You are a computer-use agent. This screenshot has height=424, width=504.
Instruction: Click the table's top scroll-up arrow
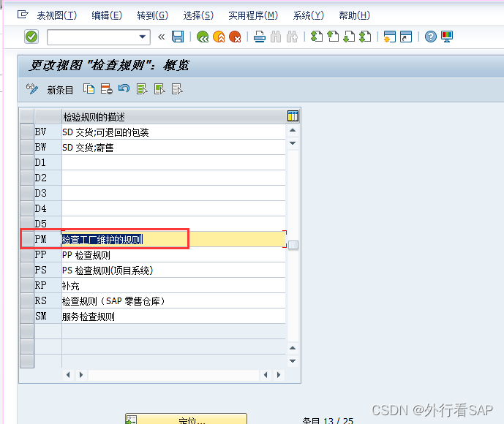293,130
